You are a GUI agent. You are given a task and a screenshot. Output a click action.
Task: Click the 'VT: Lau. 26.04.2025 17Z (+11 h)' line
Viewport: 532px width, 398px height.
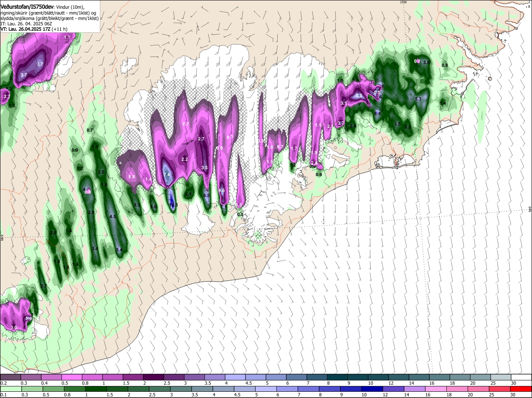(x=34, y=29)
